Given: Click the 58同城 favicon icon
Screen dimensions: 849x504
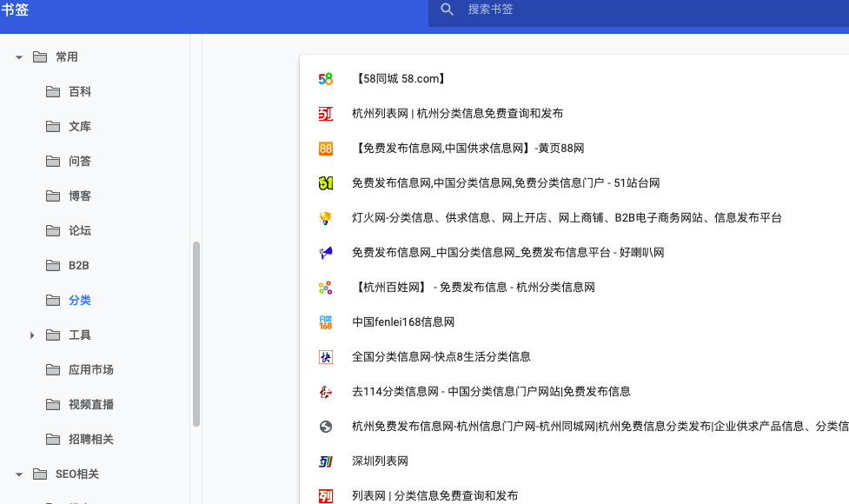Looking at the screenshot, I should [326, 79].
